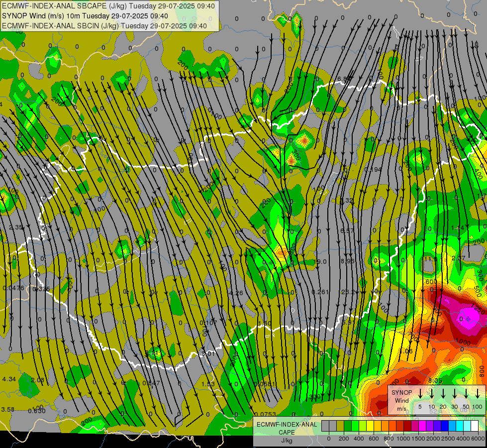Select the yellow CAPE legend swatch
The image size is (487, 448).
(x=370, y=426)
